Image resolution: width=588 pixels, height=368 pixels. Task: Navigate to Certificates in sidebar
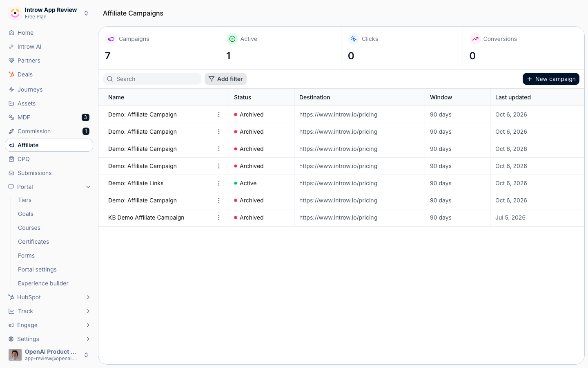(x=33, y=242)
